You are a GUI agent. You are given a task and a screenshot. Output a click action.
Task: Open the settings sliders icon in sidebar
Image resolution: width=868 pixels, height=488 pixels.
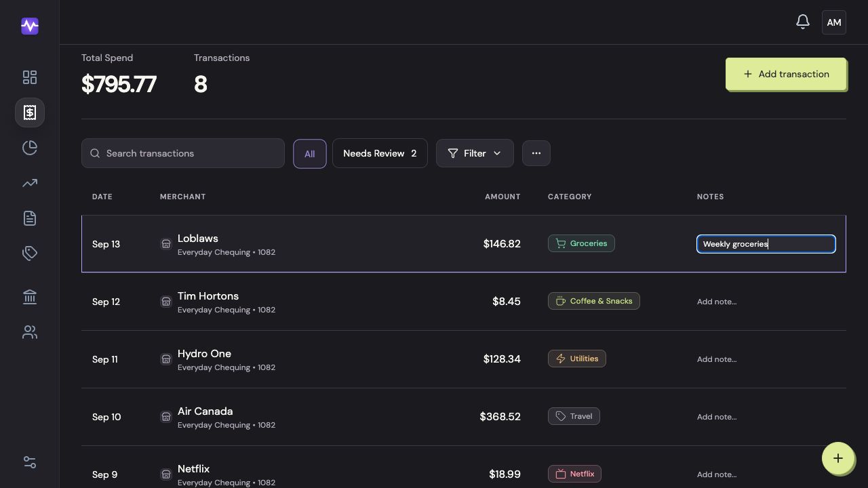pos(30,462)
